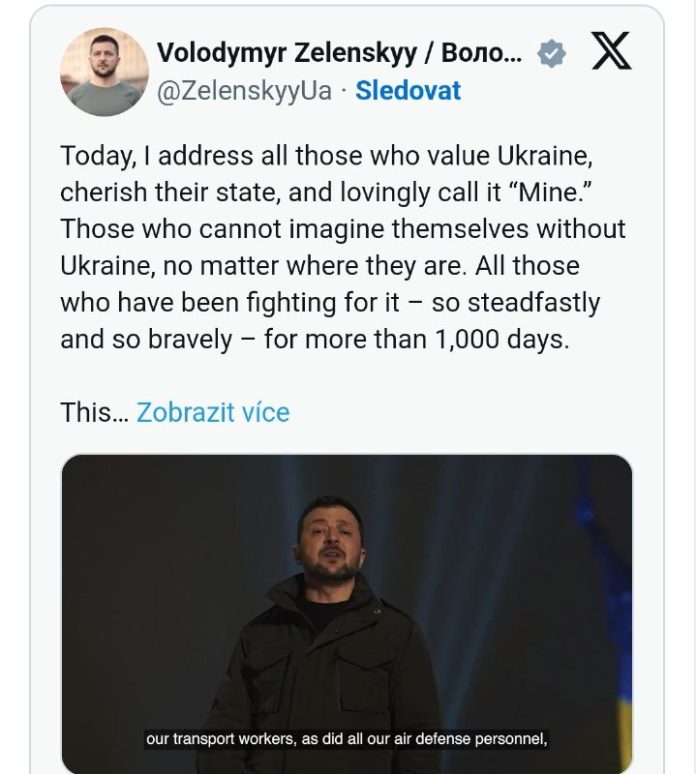Click the X logo icon
The width and height of the screenshot is (696, 774).
point(610,53)
